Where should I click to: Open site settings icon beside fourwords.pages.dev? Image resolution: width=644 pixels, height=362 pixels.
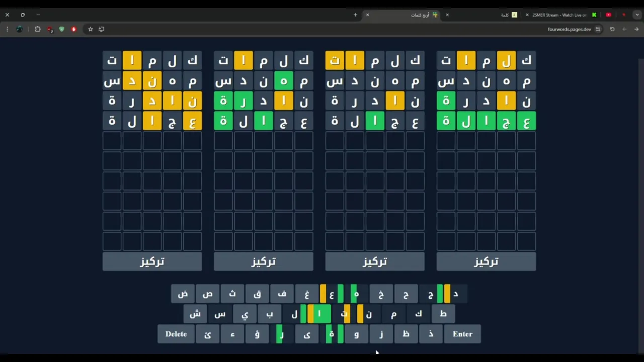pyautogui.click(x=598, y=29)
